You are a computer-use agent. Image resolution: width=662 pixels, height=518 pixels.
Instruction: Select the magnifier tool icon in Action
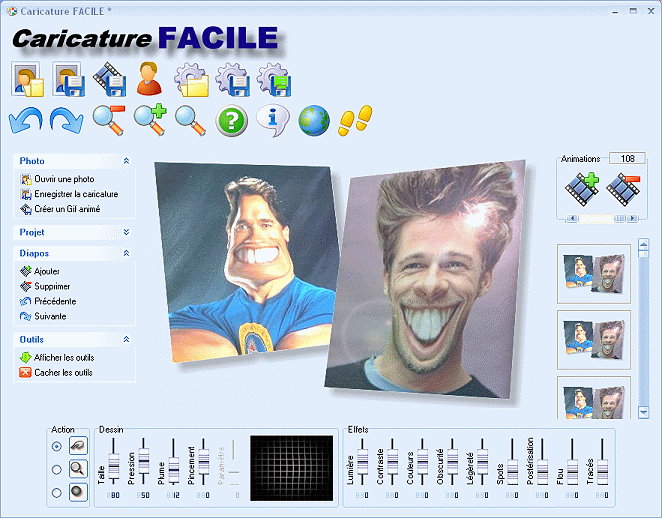79,469
